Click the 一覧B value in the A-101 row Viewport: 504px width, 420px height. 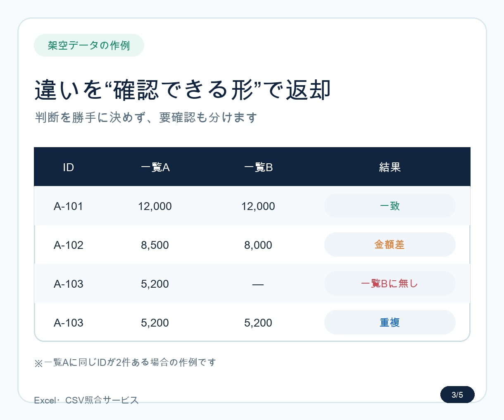click(258, 206)
